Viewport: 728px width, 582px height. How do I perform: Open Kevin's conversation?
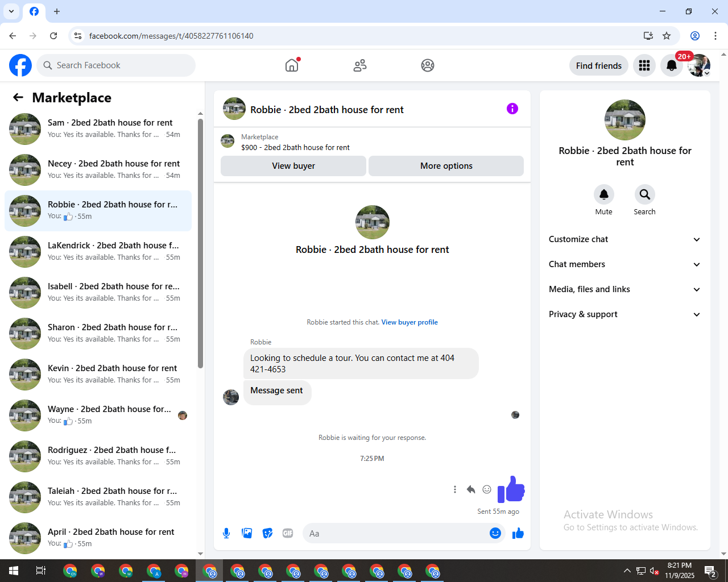tap(98, 375)
